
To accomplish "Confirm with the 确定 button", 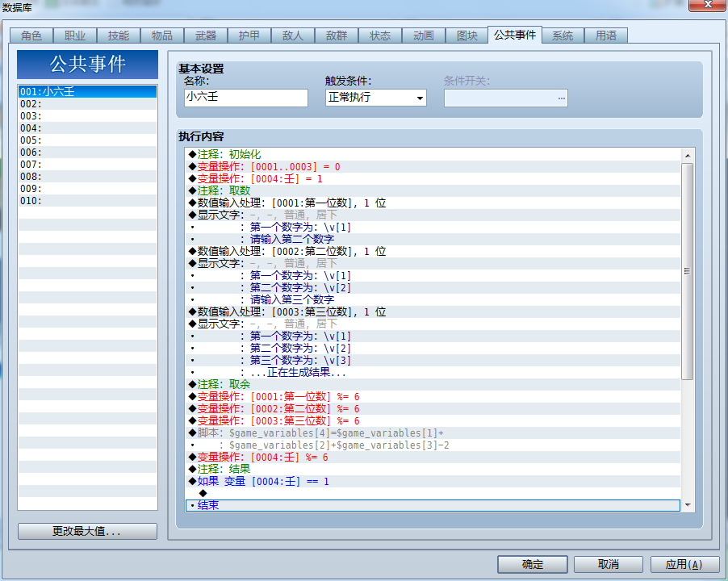I will [533, 564].
